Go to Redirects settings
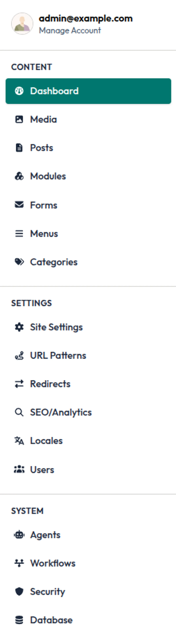Image resolution: width=176 pixels, height=644 pixels. tap(50, 384)
